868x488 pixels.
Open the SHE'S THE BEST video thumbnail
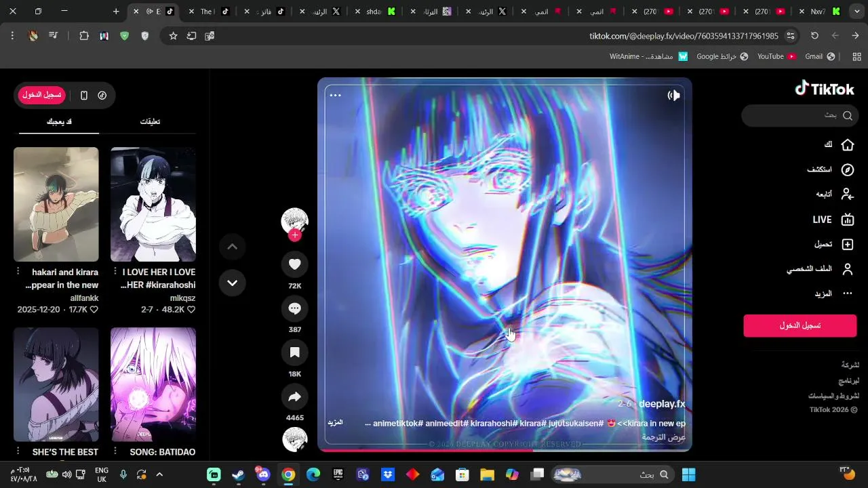tap(56, 385)
